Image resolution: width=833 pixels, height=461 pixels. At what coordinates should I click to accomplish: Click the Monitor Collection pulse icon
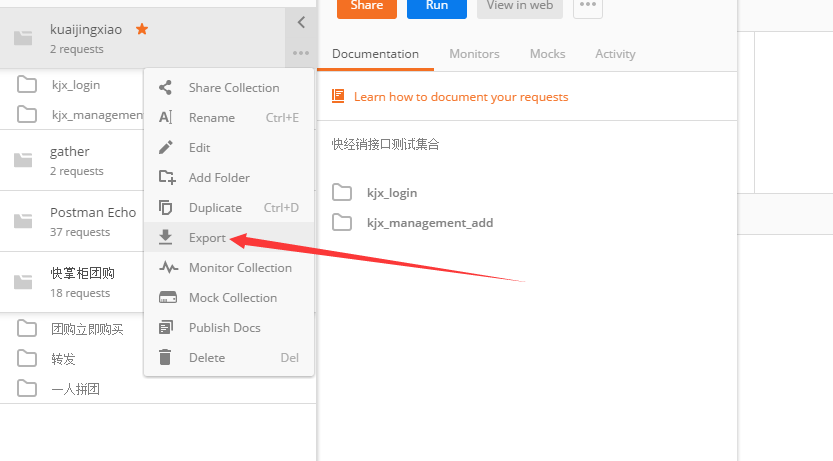tap(169, 268)
